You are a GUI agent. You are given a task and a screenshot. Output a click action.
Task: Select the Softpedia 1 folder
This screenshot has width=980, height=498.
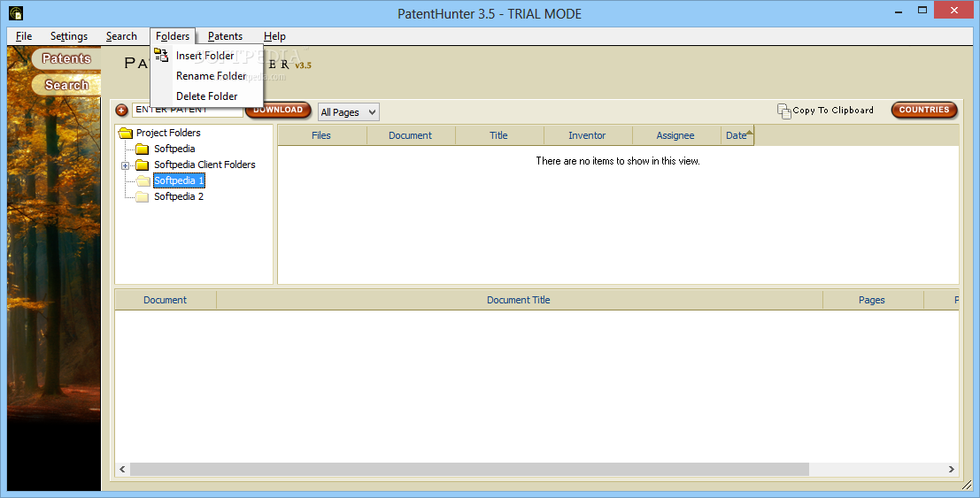(179, 180)
